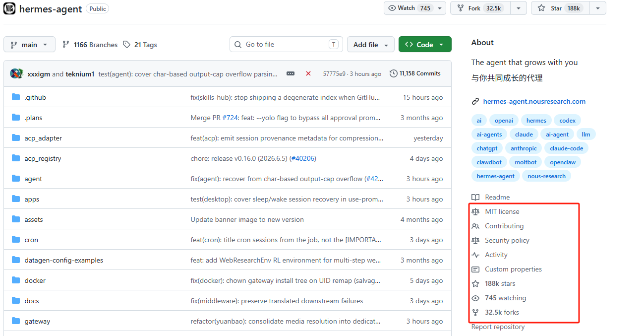Expand commit message ellipsis button
The width and height of the screenshot is (644, 336).
[x=291, y=73]
